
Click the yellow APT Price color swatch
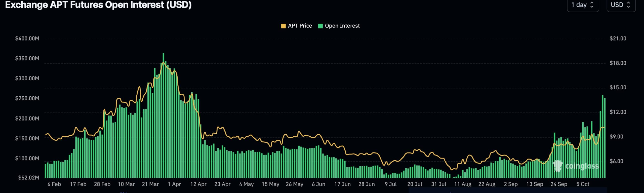coord(283,26)
